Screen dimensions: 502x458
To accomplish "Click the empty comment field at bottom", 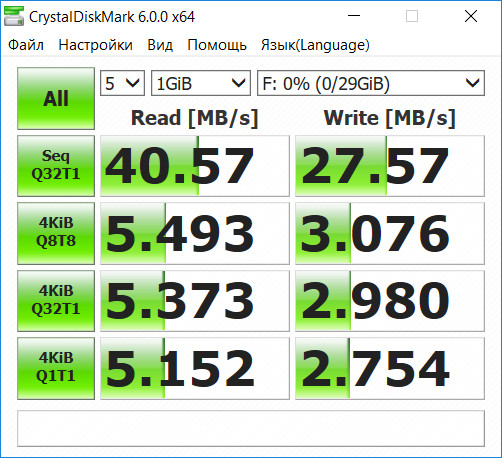I will pyautogui.click(x=251, y=428).
